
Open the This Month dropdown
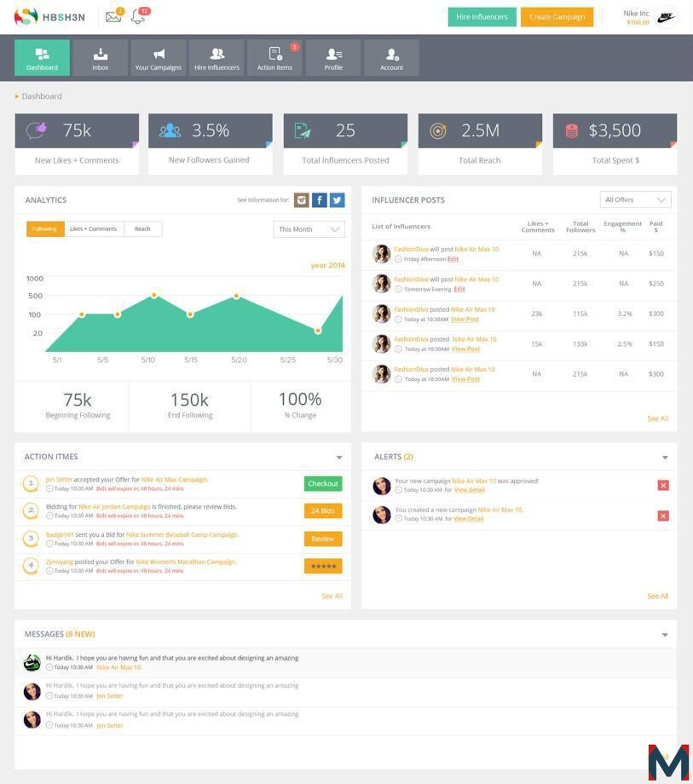coord(309,229)
